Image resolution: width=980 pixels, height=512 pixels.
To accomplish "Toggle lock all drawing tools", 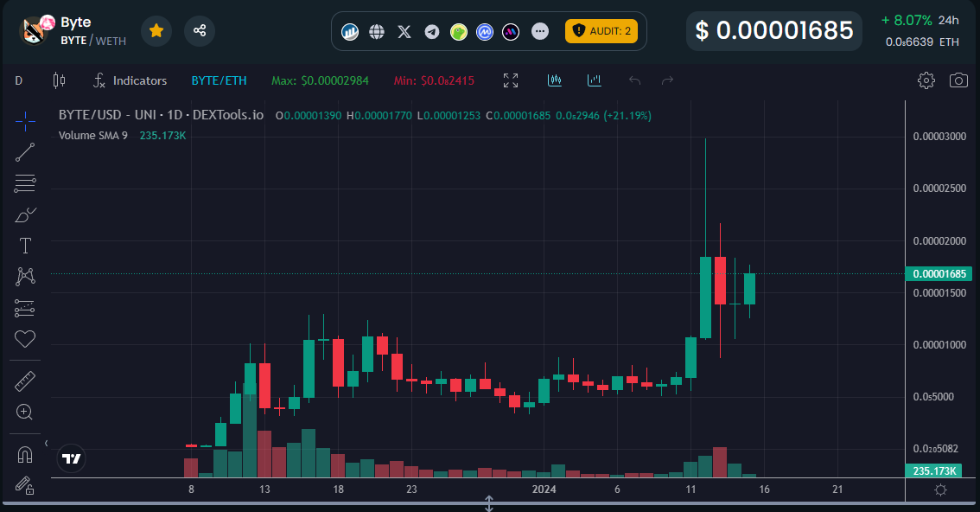I will click(25, 485).
